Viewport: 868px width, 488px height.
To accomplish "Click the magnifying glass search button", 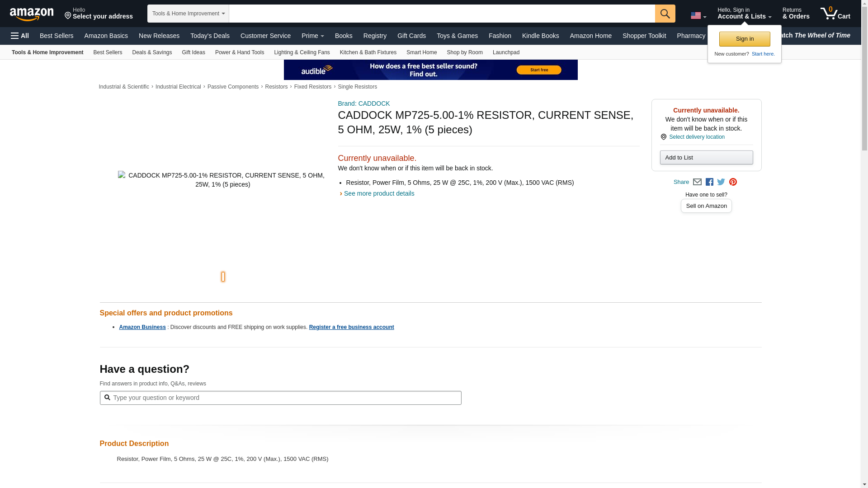I will [665, 14].
